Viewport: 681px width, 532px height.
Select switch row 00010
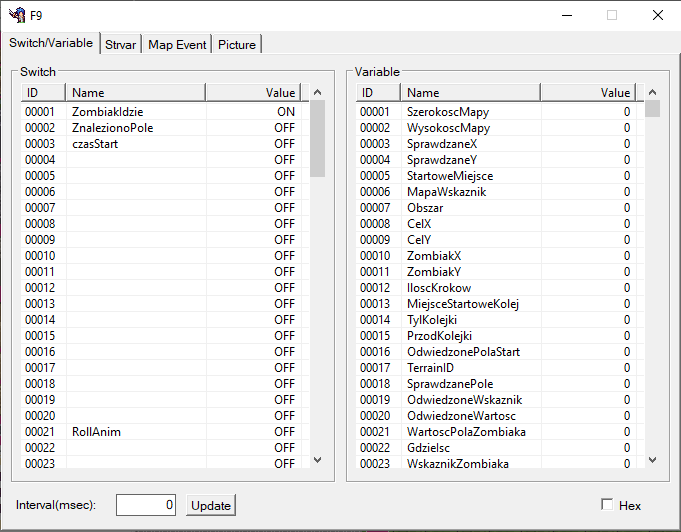coord(165,256)
